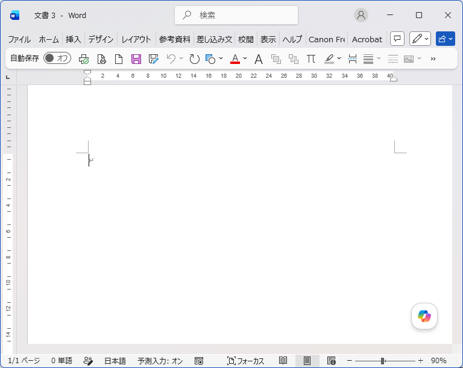Toggle 予測入力: オン text predictions
Image resolution: width=463 pixels, height=368 pixels.
[x=160, y=361]
